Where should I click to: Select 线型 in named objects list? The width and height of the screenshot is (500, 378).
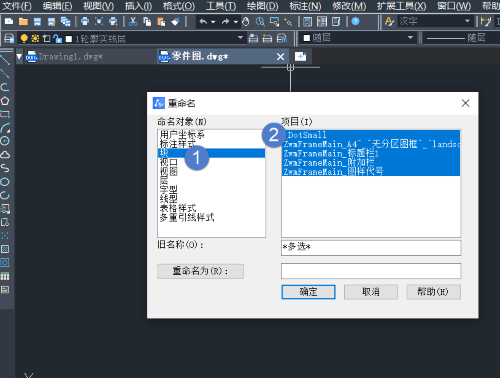click(169, 199)
